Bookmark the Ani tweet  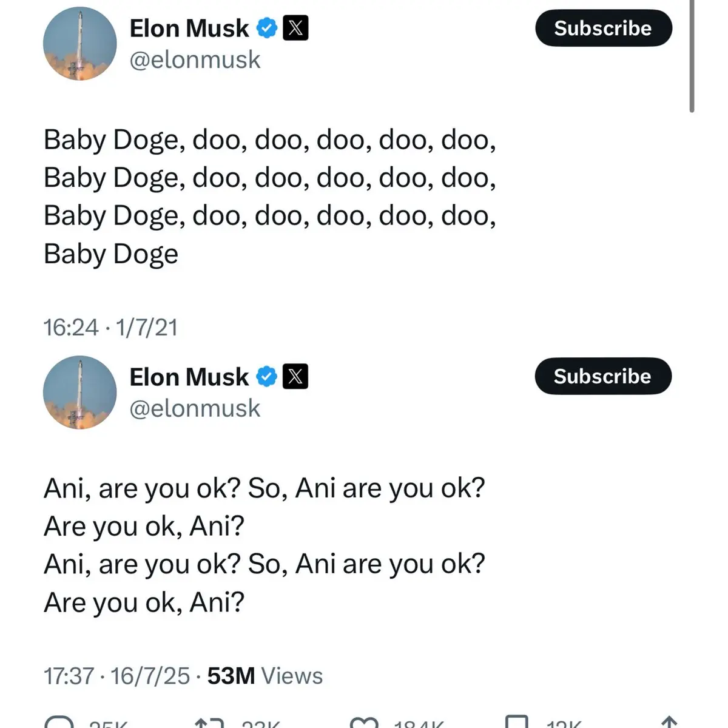coord(517,722)
